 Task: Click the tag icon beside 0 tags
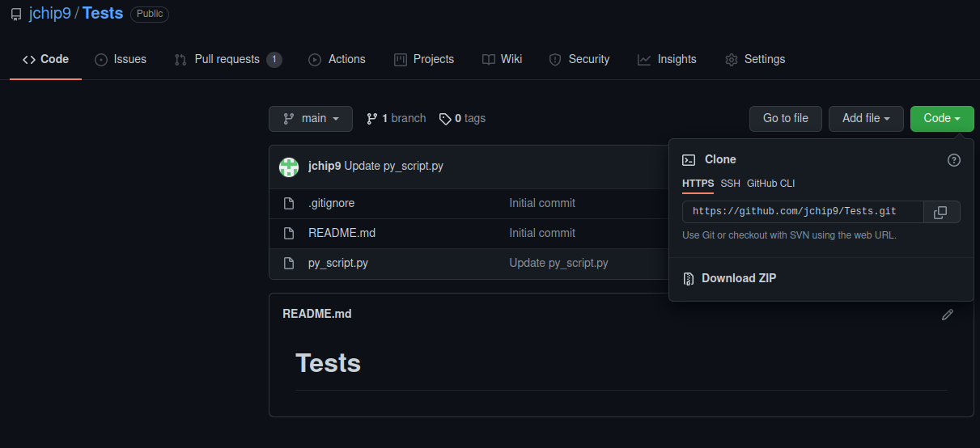point(445,119)
